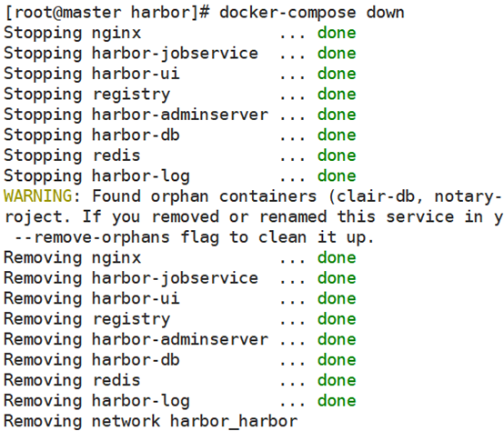Click done beside Removing harbor-adminserver
This screenshot has height=431, width=504.
tap(337, 339)
